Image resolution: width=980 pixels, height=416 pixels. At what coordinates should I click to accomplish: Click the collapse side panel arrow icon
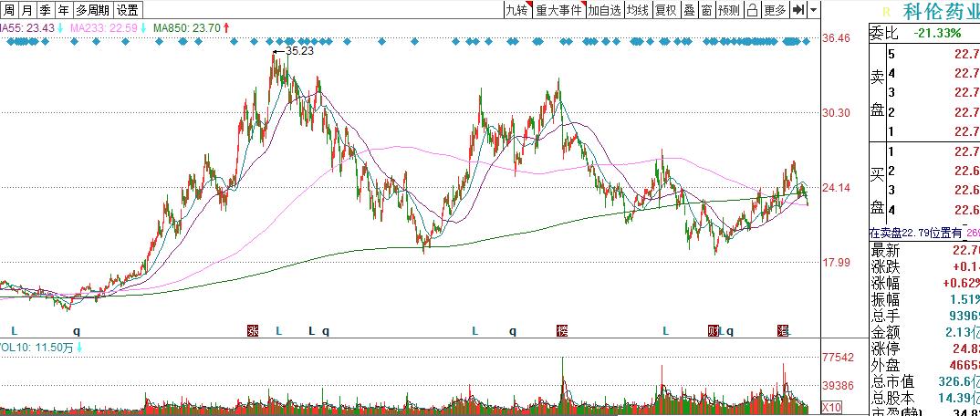(x=798, y=10)
